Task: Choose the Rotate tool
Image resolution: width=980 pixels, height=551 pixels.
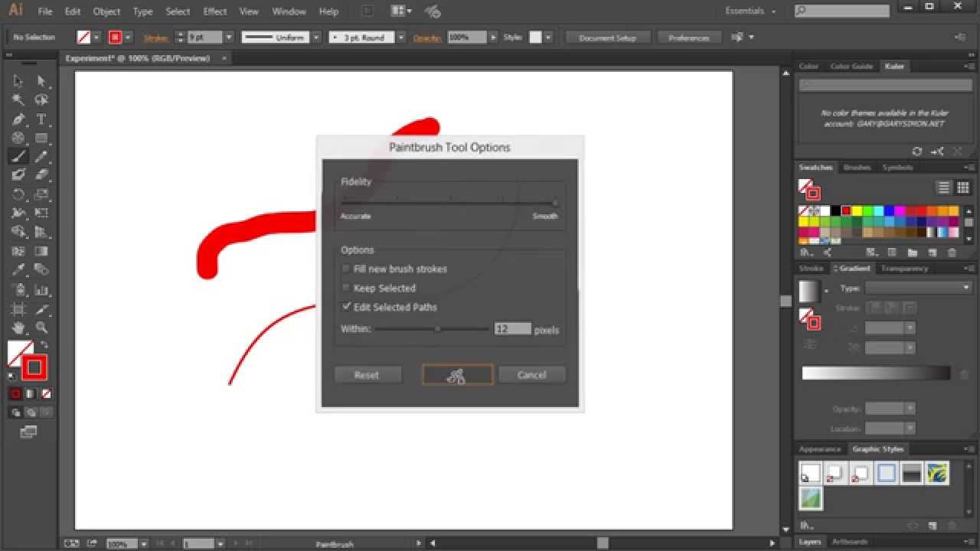Action: (x=18, y=194)
